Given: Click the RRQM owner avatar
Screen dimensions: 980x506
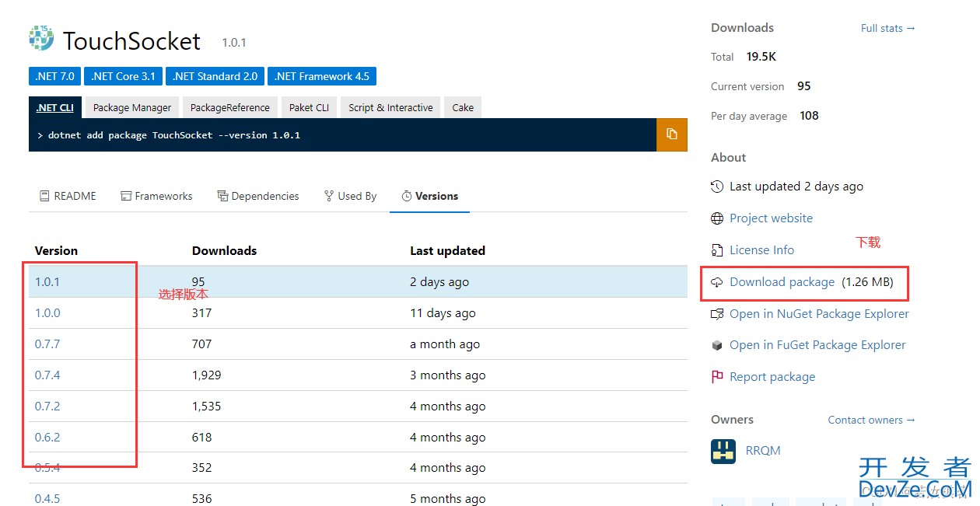Looking at the screenshot, I should pyautogui.click(x=723, y=451).
